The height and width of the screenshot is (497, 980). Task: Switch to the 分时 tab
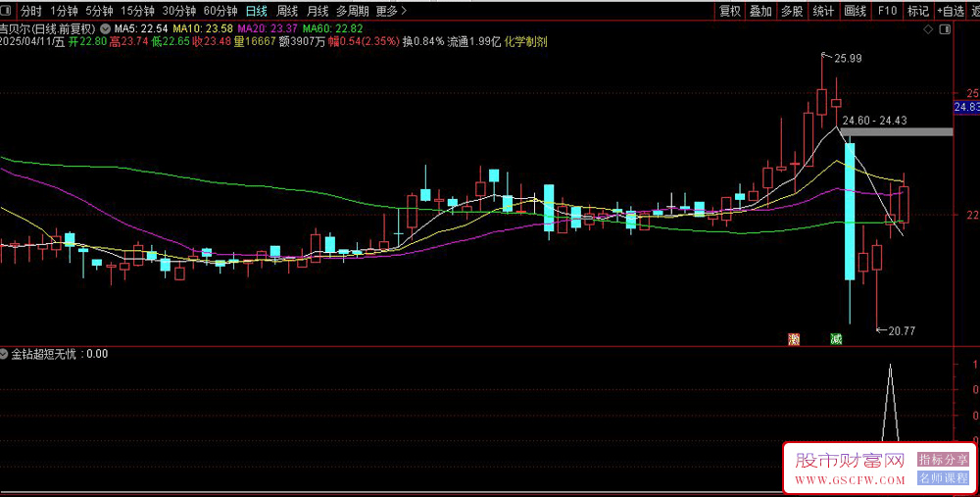[x=30, y=11]
